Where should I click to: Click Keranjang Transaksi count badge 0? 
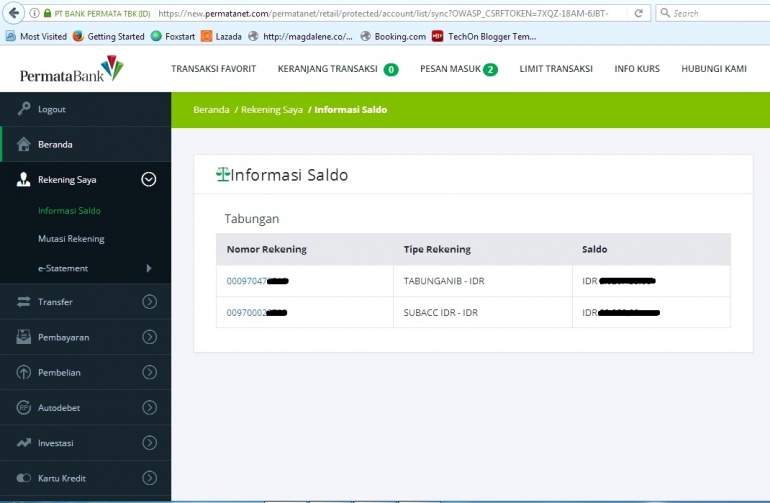tap(391, 70)
